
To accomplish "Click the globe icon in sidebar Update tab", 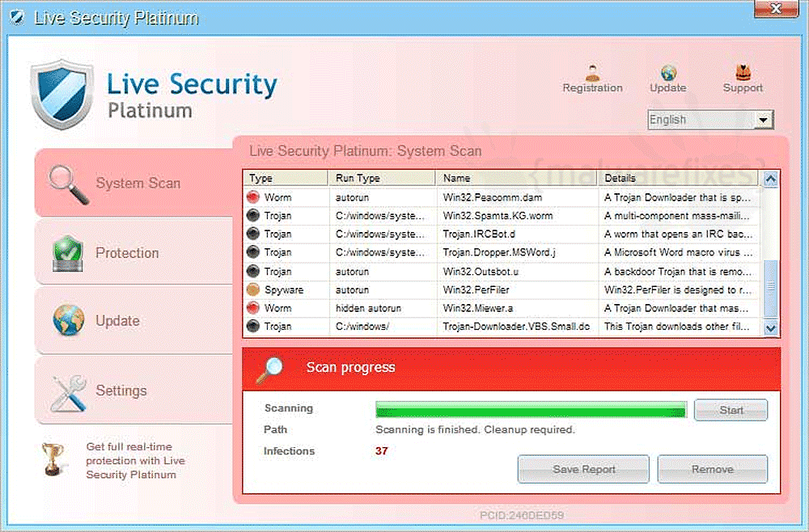I will (69, 320).
